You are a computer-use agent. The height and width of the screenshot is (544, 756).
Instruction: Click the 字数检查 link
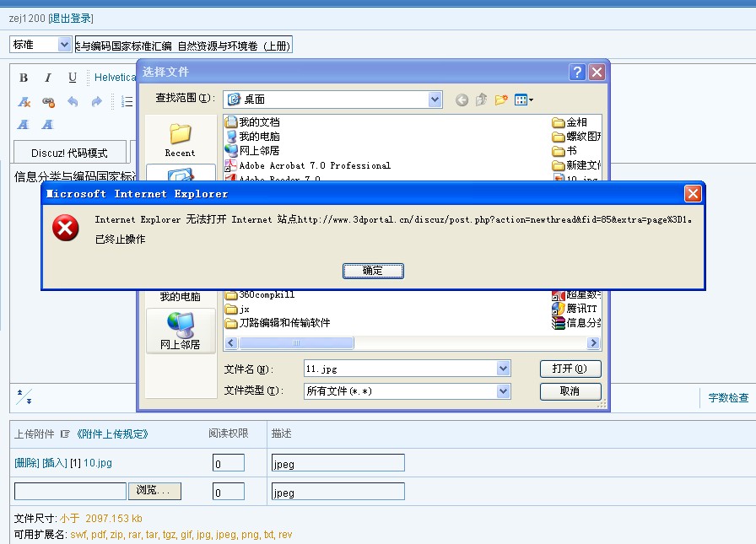[x=728, y=397]
